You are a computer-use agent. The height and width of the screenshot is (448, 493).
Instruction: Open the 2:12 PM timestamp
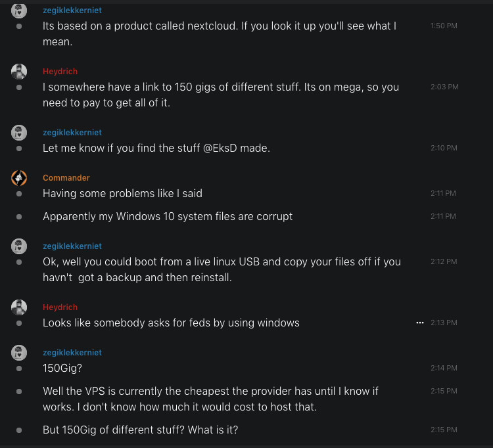tap(444, 261)
